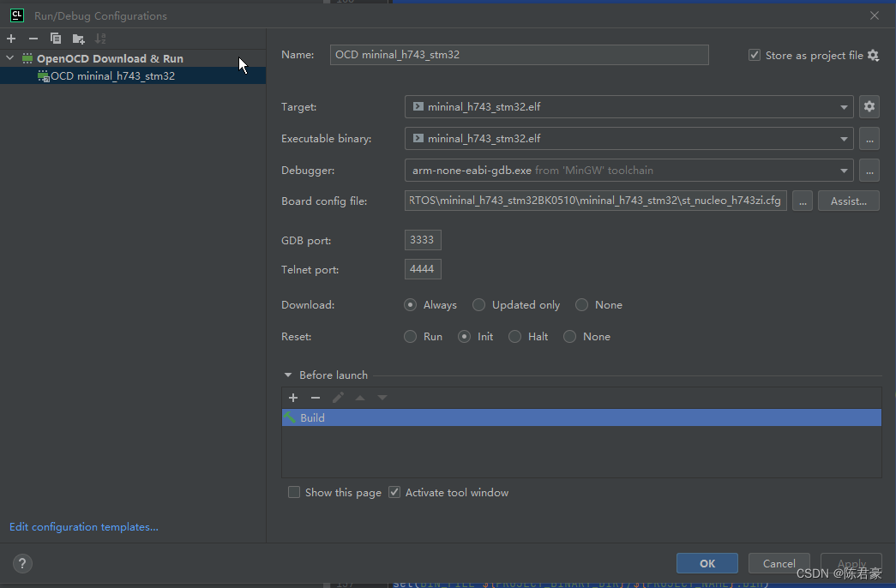The height and width of the screenshot is (588, 896).
Task: Click the help question mark icon
Action: pyautogui.click(x=22, y=564)
